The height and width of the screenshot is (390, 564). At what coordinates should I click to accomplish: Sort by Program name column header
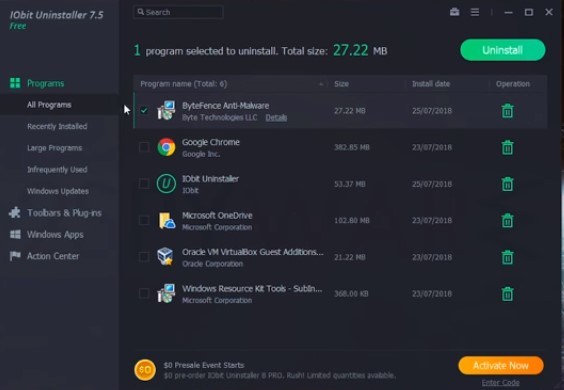[183, 84]
